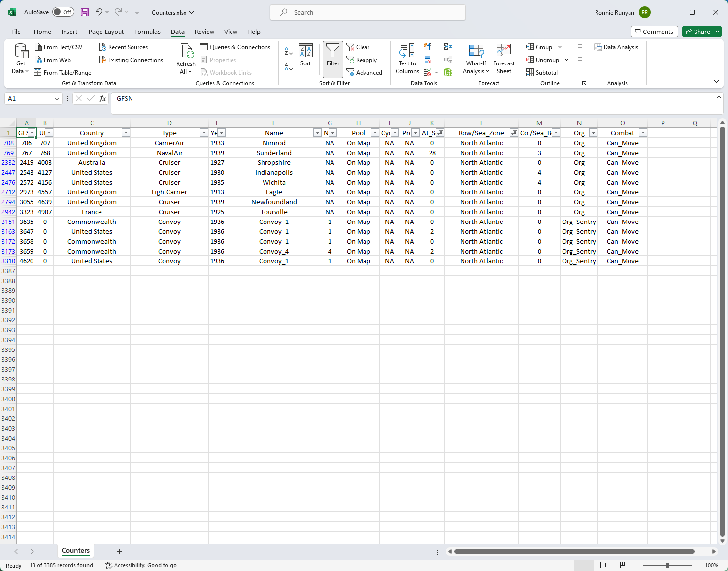Image resolution: width=728 pixels, height=571 pixels.
Task: Switch to Page Layout tab
Action: [x=106, y=32]
